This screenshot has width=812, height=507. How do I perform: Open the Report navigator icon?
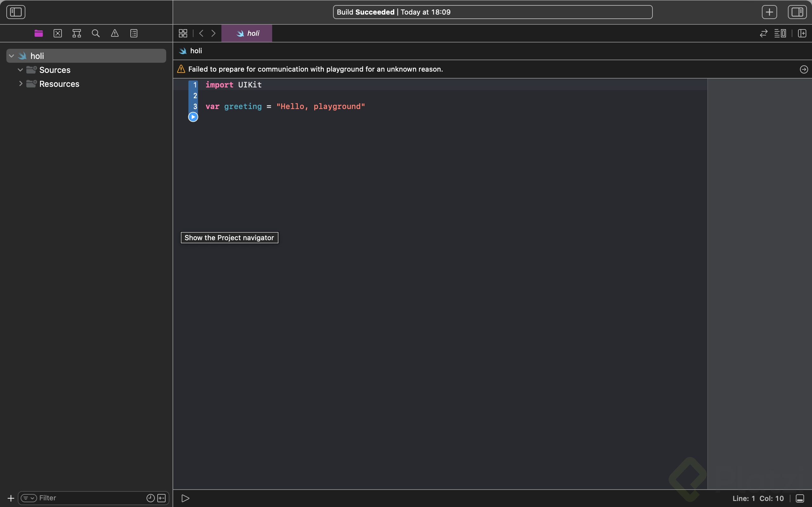click(134, 33)
